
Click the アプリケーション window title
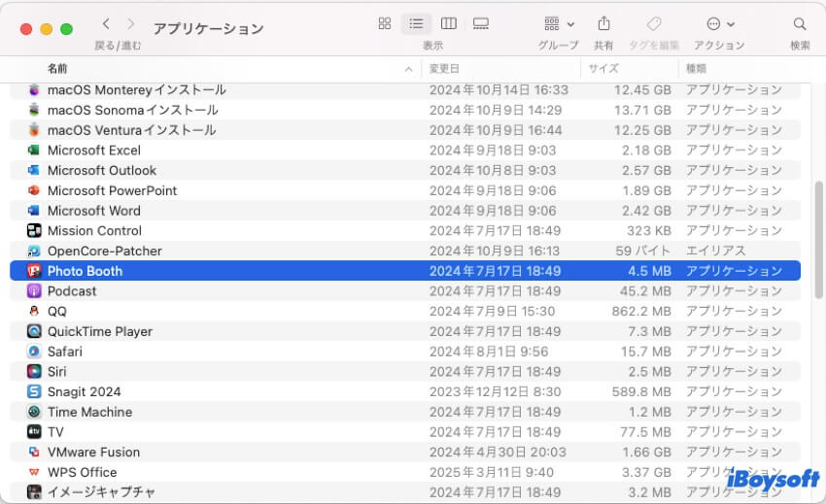point(209,28)
